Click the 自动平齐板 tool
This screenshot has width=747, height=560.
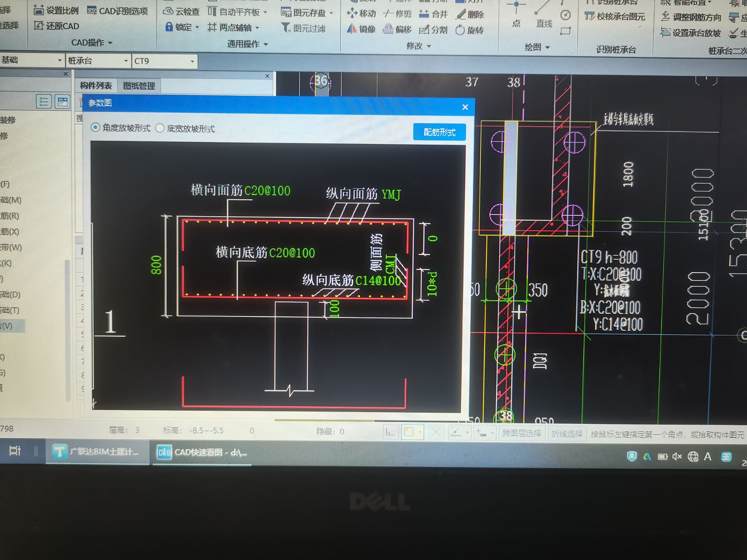(x=234, y=12)
